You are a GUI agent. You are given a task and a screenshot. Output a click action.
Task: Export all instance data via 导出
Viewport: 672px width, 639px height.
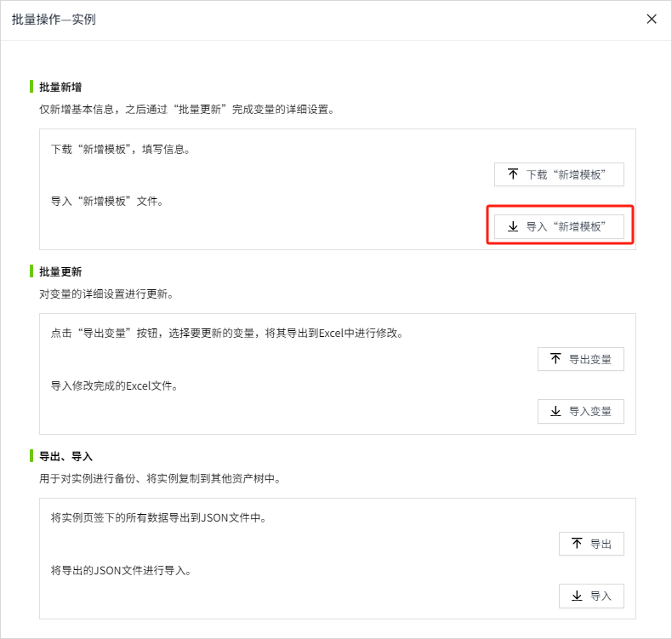click(x=591, y=544)
